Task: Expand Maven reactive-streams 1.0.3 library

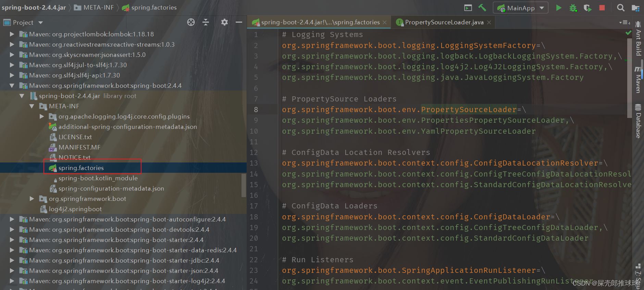Action: point(12,45)
